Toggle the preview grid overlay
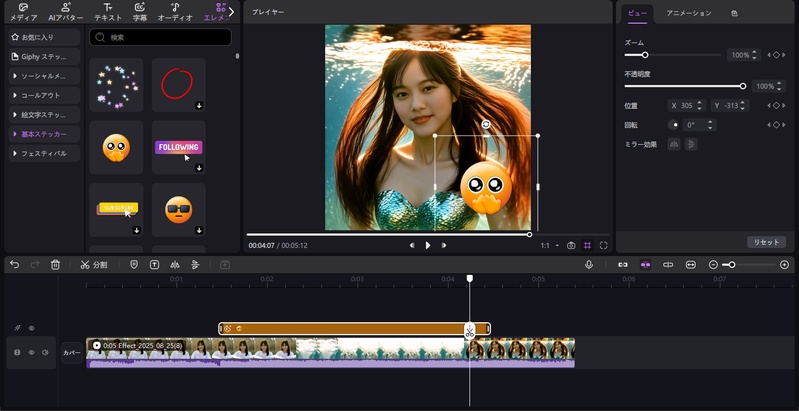The width and height of the screenshot is (799, 411). [588, 245]
